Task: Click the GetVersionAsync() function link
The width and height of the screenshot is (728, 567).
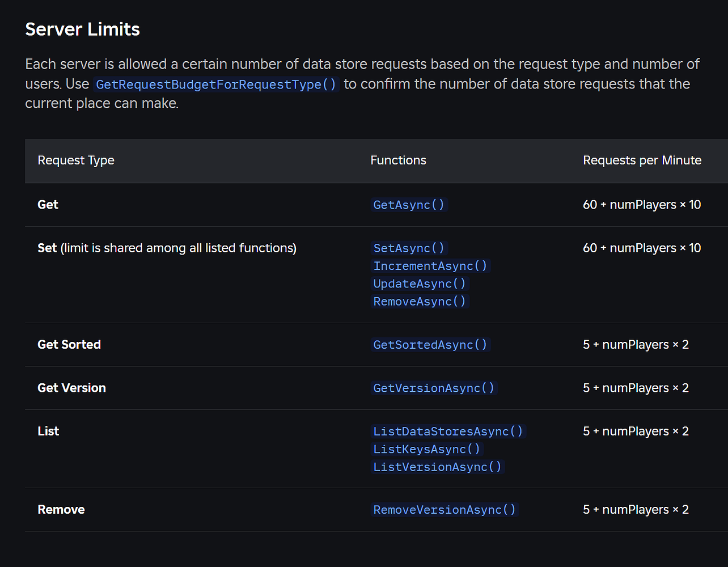Action: point(434,388)
